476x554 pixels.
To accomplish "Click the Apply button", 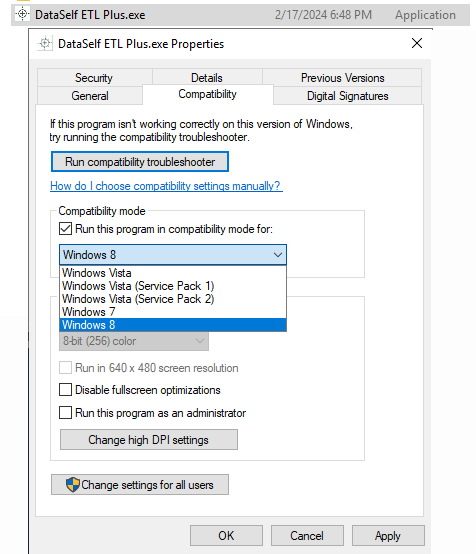I will tap(388, 536).
